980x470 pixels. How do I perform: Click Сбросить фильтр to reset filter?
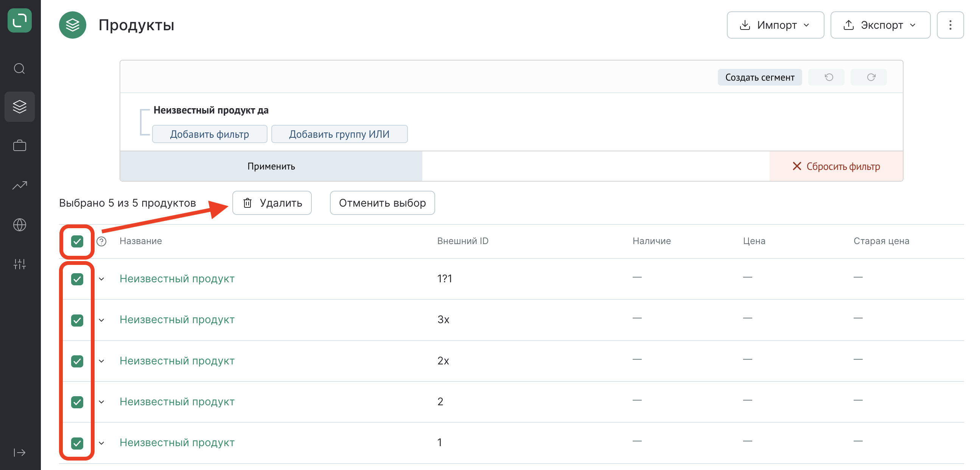click(836, 166)
